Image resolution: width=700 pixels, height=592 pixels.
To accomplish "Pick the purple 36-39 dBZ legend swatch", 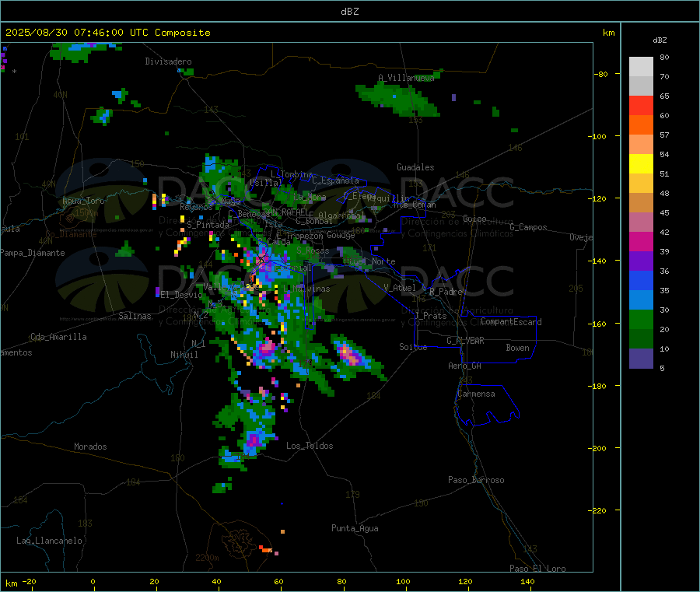I will [x=641, y=261].
